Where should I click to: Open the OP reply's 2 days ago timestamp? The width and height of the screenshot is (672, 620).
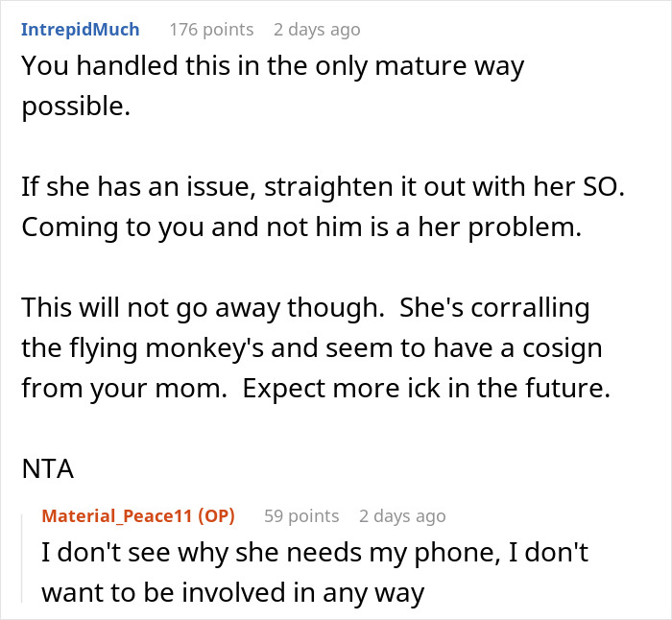point(402,515)
